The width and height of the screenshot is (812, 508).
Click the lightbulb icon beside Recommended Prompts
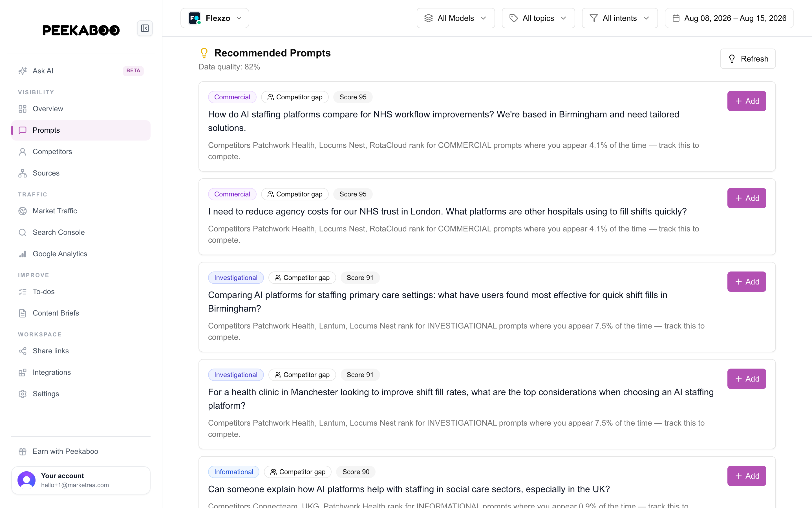pos(204,53)
